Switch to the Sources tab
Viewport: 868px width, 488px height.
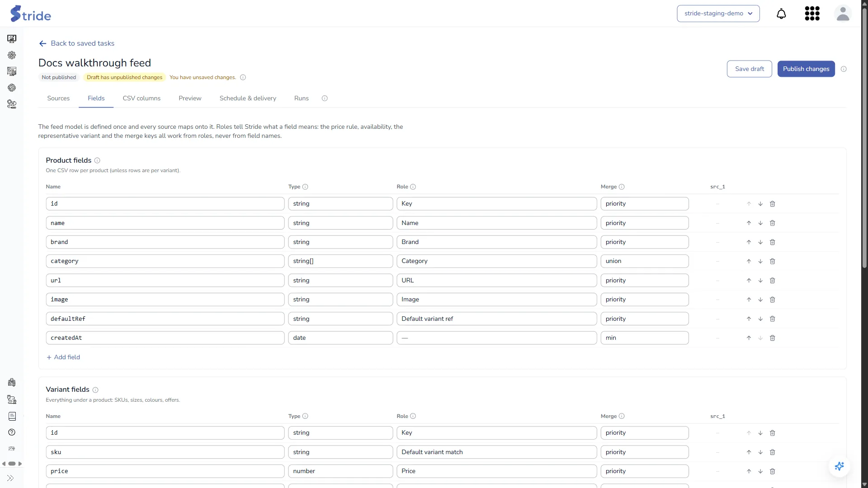click(58, 99)
